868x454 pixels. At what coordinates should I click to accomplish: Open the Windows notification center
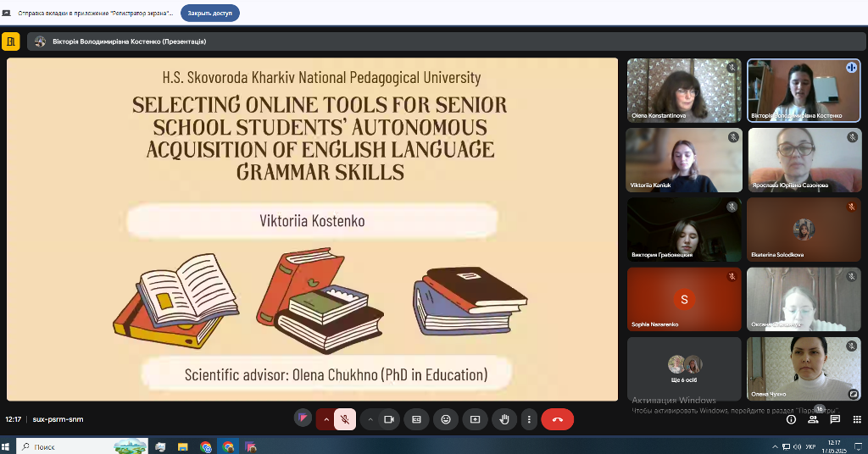tap(859, 447)
